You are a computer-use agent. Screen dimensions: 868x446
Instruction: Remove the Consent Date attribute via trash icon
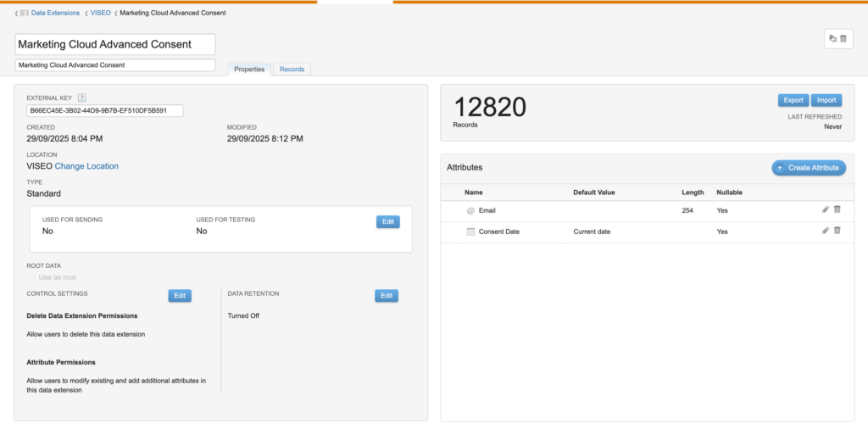point(837,231)
